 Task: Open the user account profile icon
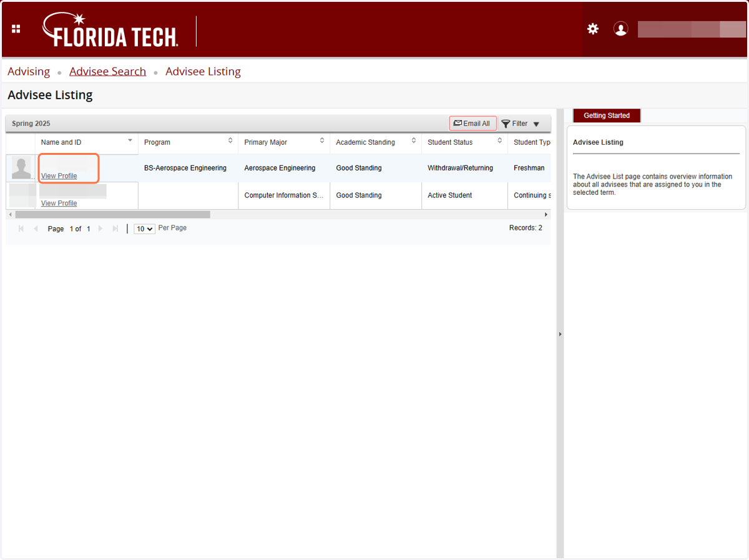point(620,29)
